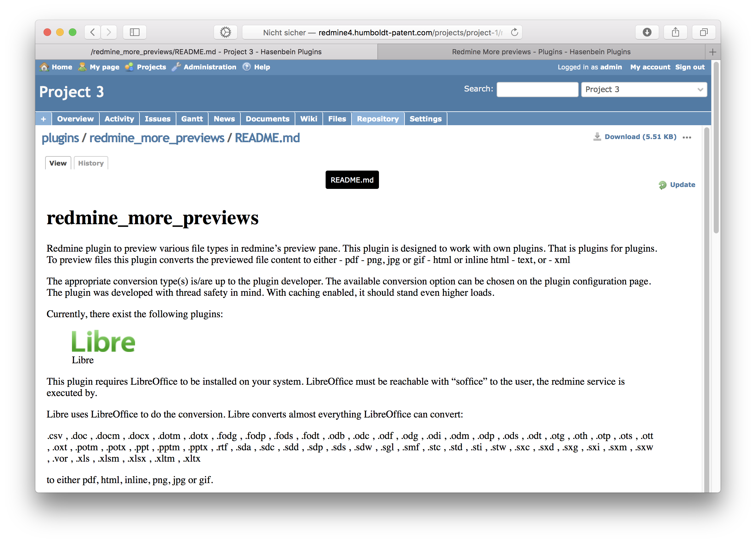Viewport: 756px width, 543px height.
Task: Add a new tab with the plus icon
Action: point(713,52)
